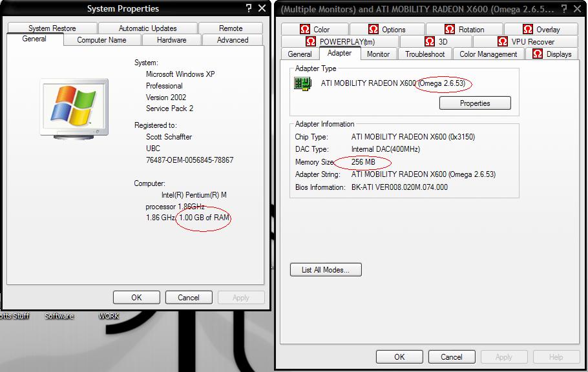Switch to the Options tab

[387, 29]
